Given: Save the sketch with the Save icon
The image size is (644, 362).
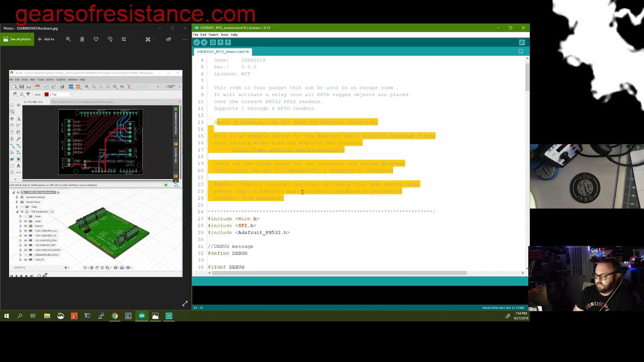Looking at the screenshot, I should 228,42.
